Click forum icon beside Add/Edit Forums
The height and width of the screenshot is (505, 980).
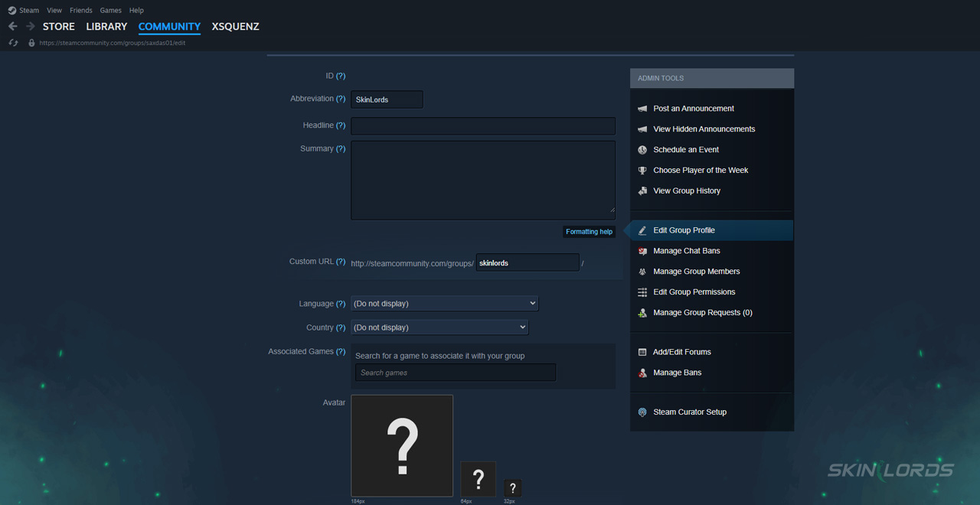click(642, 352)
